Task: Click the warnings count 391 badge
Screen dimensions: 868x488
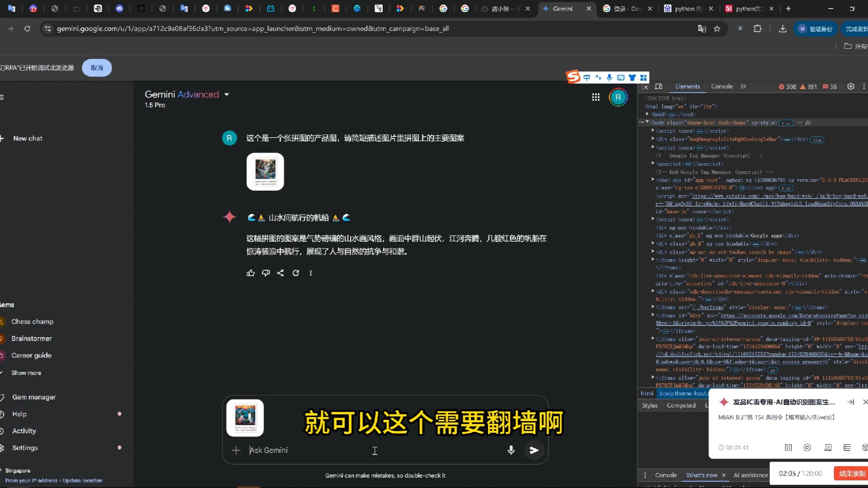Action: coord(808,86)
